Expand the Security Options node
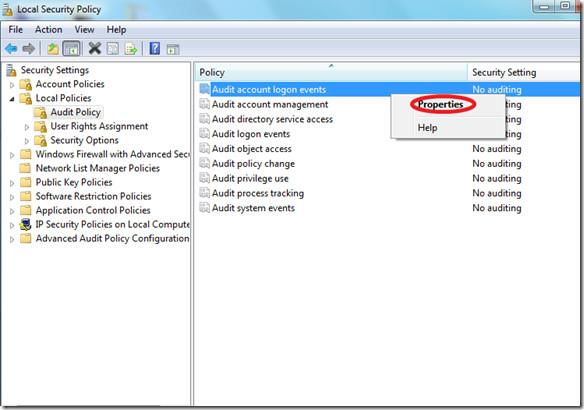 pos(26,142)
